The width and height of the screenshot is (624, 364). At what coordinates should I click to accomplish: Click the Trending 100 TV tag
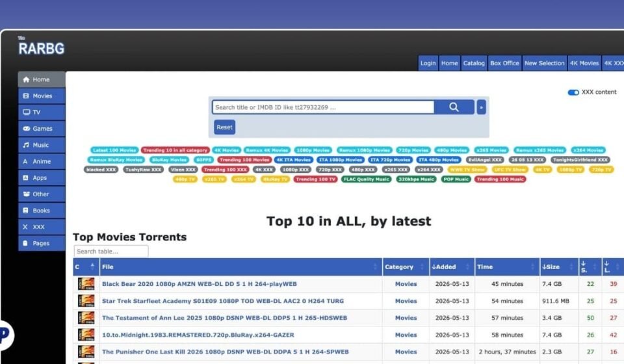click(316, 179)
